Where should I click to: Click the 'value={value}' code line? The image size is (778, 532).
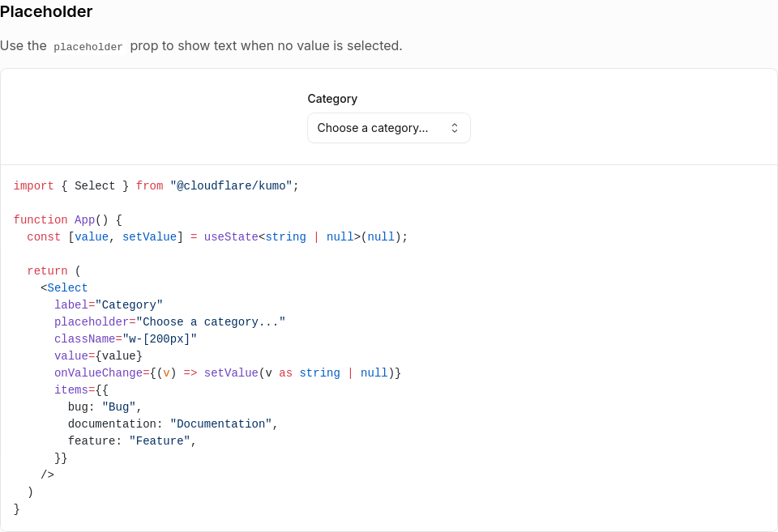point(98,356)
